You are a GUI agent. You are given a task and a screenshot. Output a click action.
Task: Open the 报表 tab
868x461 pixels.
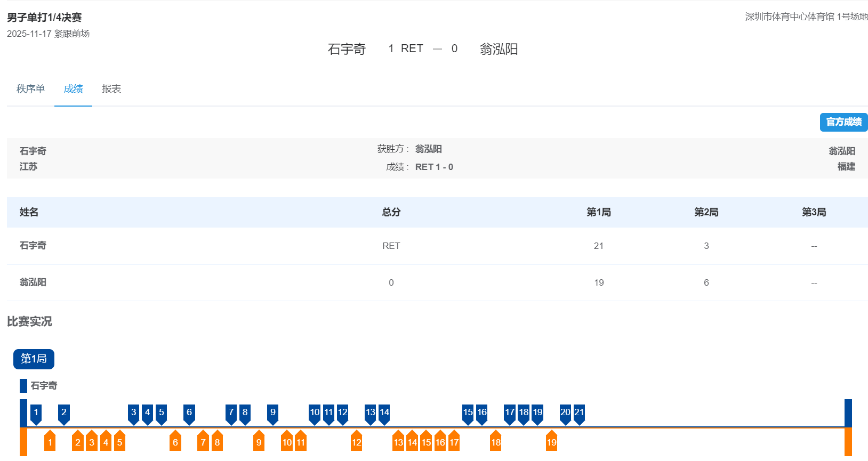111,89
